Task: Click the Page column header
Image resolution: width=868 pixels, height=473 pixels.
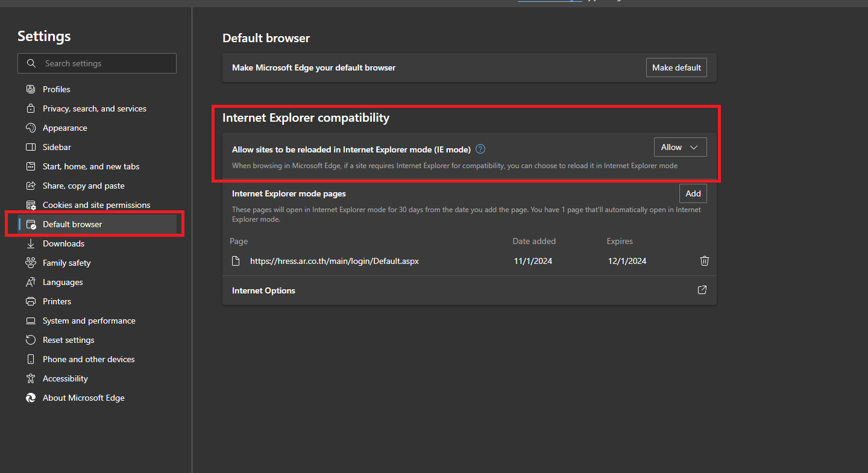Action: [239, 241]
